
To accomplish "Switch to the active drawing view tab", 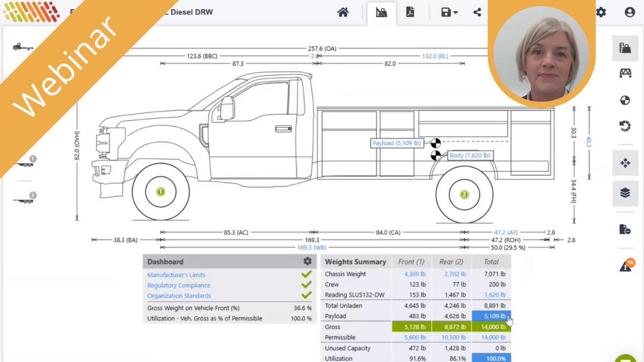I will click(x=381, y=12).
